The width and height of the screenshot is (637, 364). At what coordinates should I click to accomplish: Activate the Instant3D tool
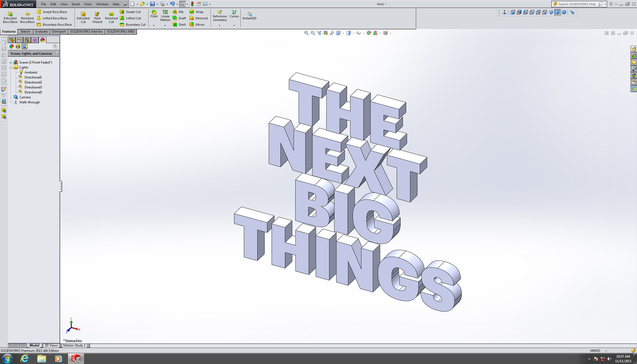[x=249, y=15]
